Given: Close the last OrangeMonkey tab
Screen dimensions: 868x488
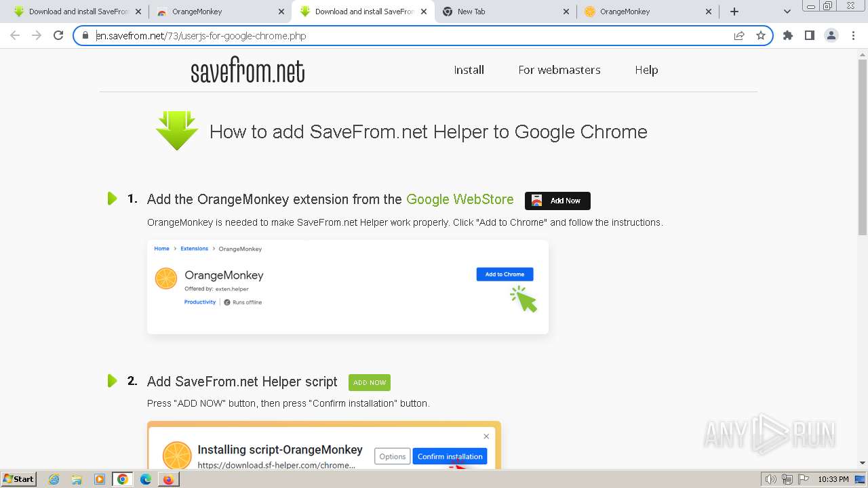Looking at the screenshot, I should [x=709, y=12].
